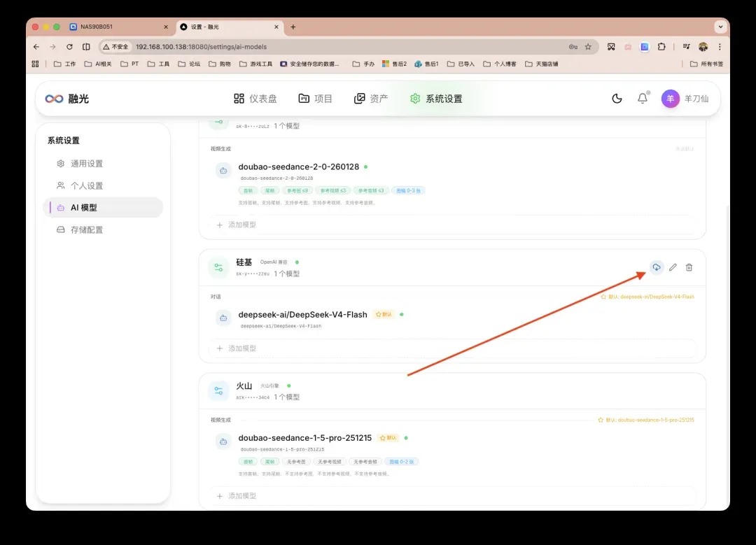The height and width of the screenshot is (545, 756).
Task: Open 存储配置 in the sidebar
Action: (x=103, y=230)
